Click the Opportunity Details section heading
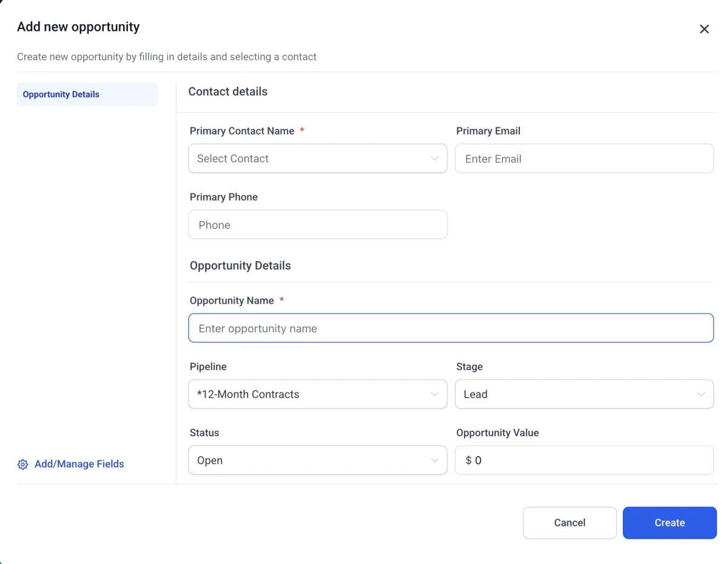728x564 pixels. pos(240,266)
